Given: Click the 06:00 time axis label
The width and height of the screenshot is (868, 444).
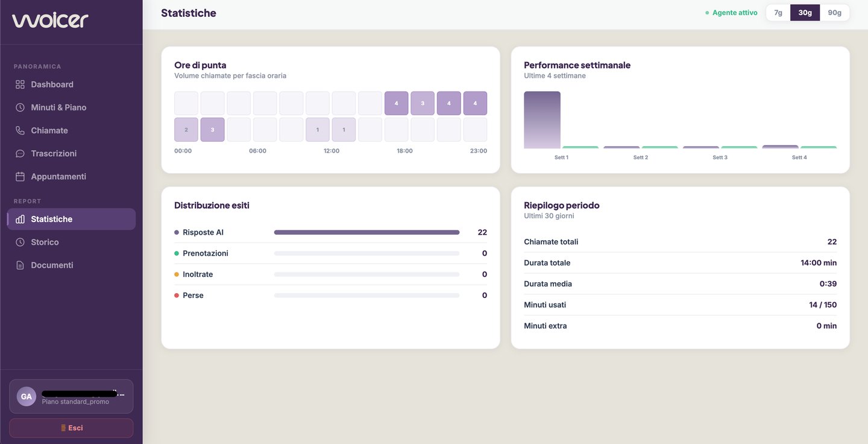Looking at the screenshot, I should click(257, 151).
